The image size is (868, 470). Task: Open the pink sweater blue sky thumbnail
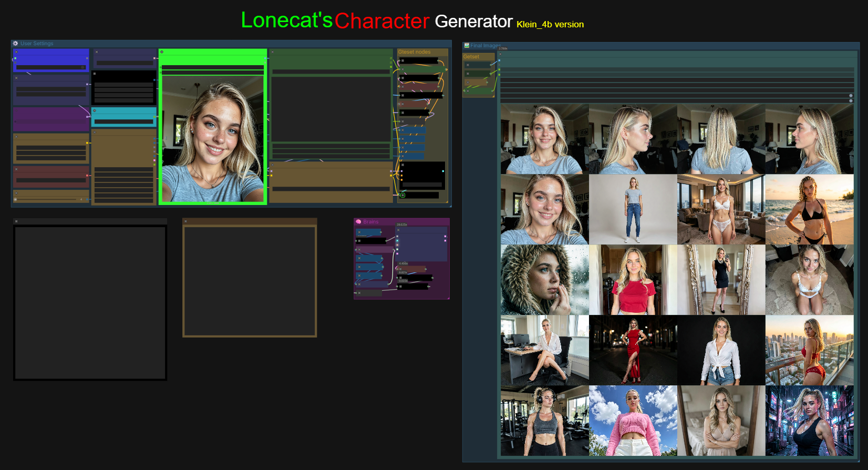(633, 421)
